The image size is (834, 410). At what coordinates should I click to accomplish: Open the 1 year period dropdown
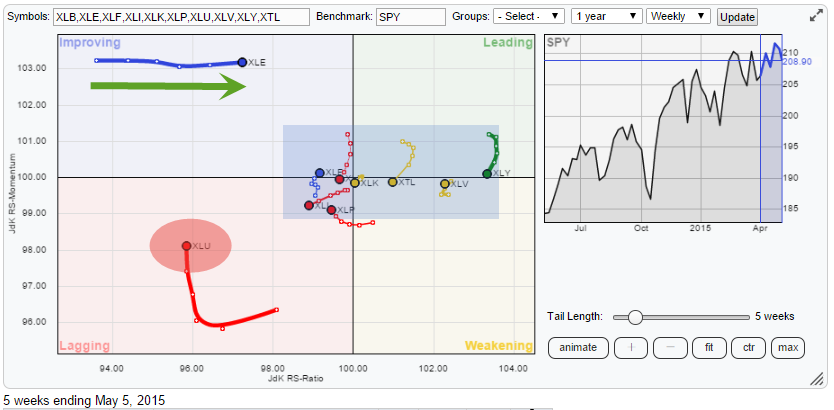point(606,16)
